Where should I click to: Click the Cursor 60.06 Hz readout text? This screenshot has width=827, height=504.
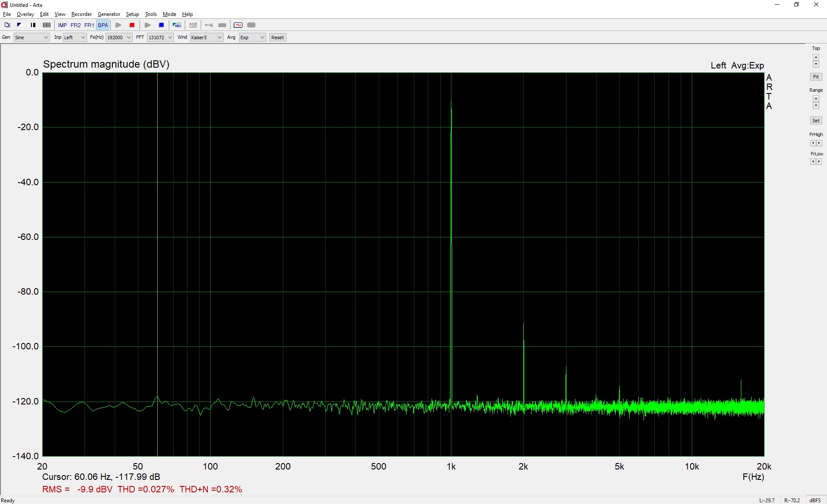pyautogui.click(x=101, y=477)
